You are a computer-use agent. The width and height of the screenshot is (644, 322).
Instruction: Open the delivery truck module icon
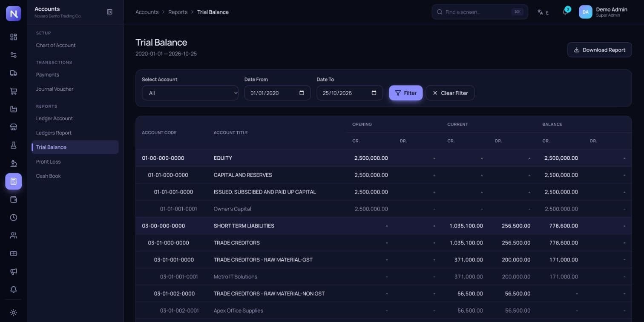(14, 73)
